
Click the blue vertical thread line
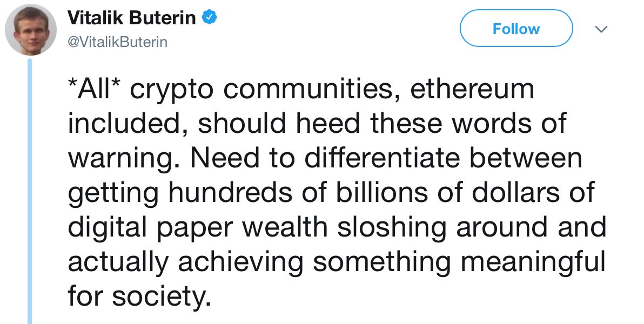(x=30, y=189)
